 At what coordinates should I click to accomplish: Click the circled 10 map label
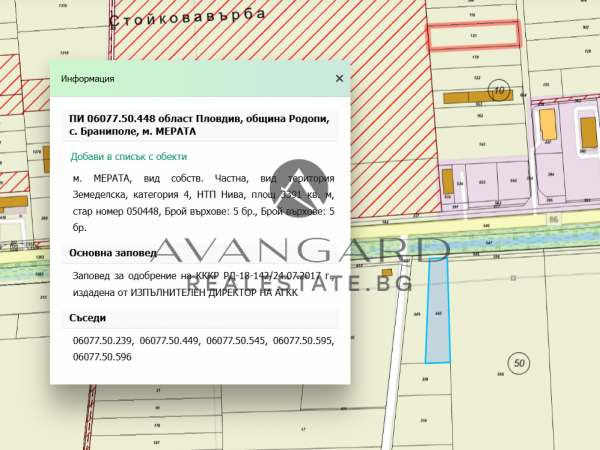[499, 91]
